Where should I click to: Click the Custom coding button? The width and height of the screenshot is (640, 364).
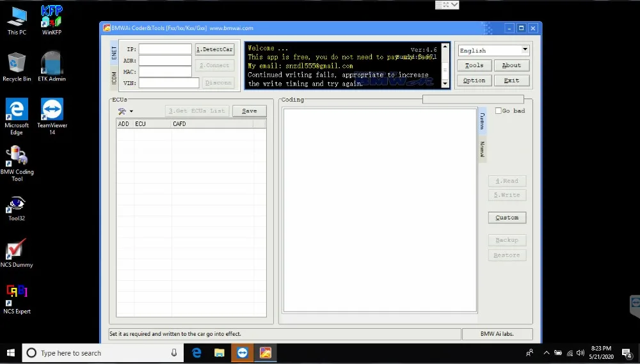point(508,218)
